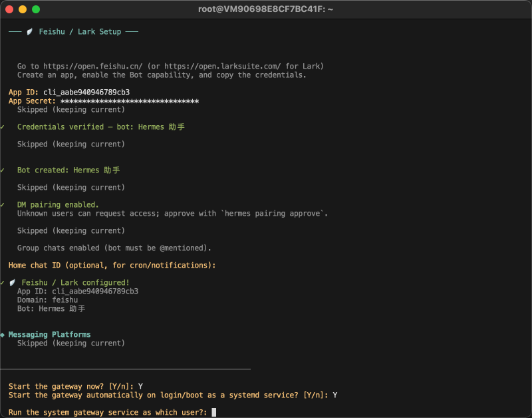532x418 pixels.
Task: Click the line 'Create an app, enable the Bot capability'
Action: pos(162,75)
